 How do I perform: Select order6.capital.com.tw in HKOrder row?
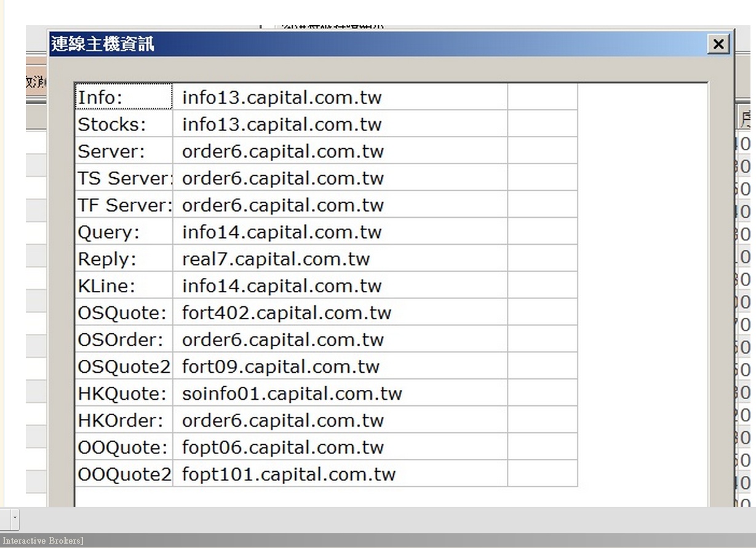pyautogui.click(x=340, y=420)
